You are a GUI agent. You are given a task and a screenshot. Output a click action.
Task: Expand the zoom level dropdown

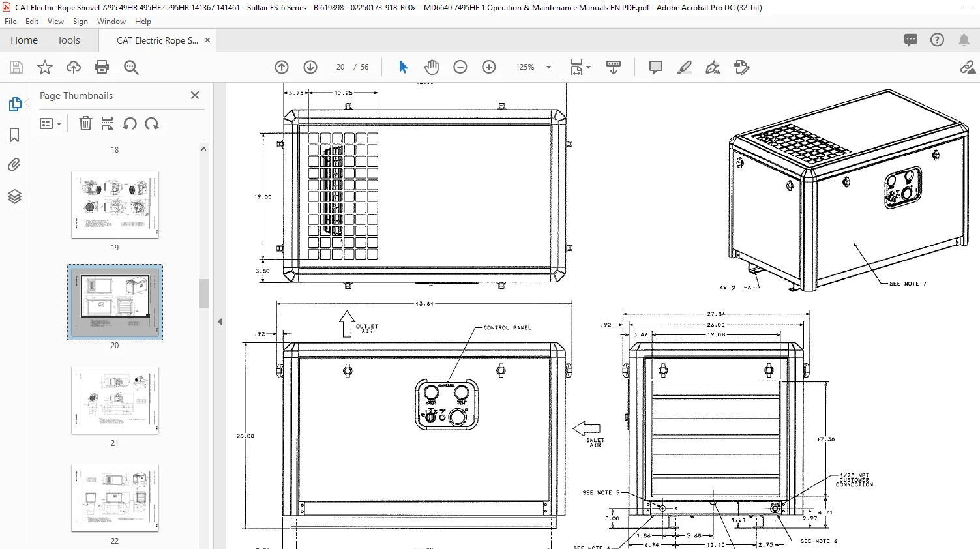pyautogui.click(x=548, y=67)
